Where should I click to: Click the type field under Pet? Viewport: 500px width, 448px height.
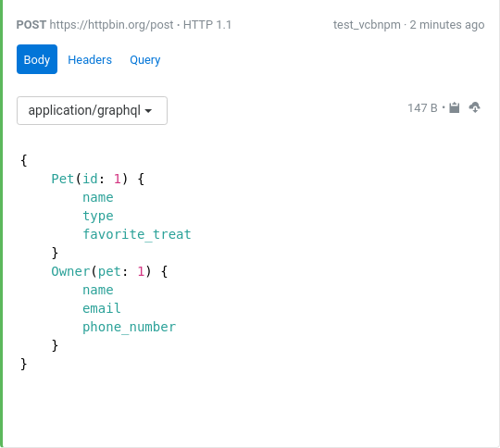98,217
